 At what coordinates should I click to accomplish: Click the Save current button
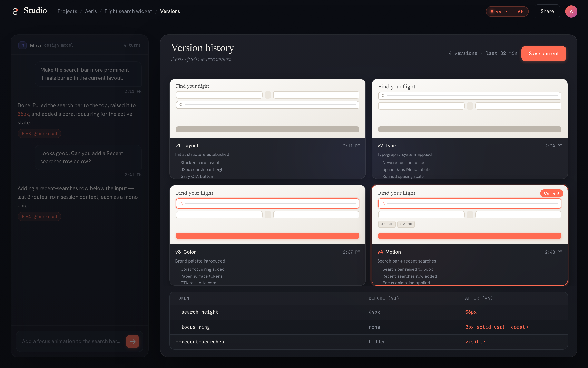544,54
